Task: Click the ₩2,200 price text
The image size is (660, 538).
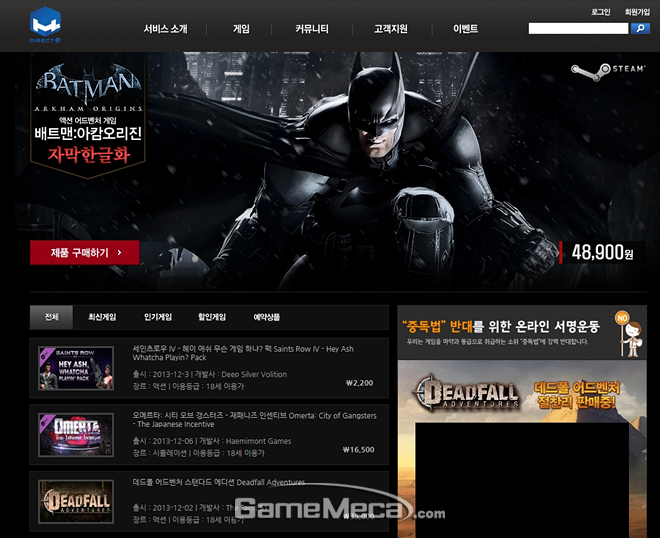Action: (x=359, y=383)
